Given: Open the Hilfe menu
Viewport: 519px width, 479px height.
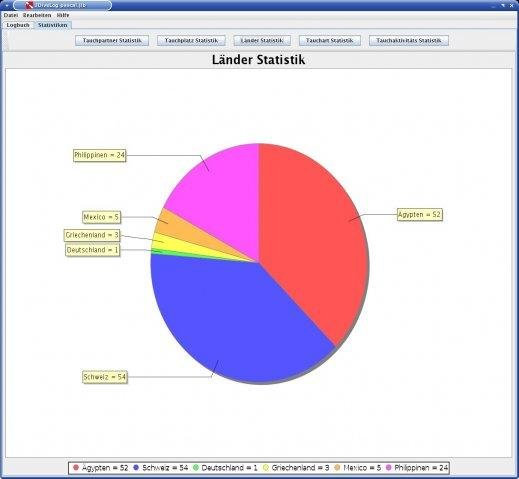Looking at the screenshot, I should pyautogui.click(x=63, y=15).
